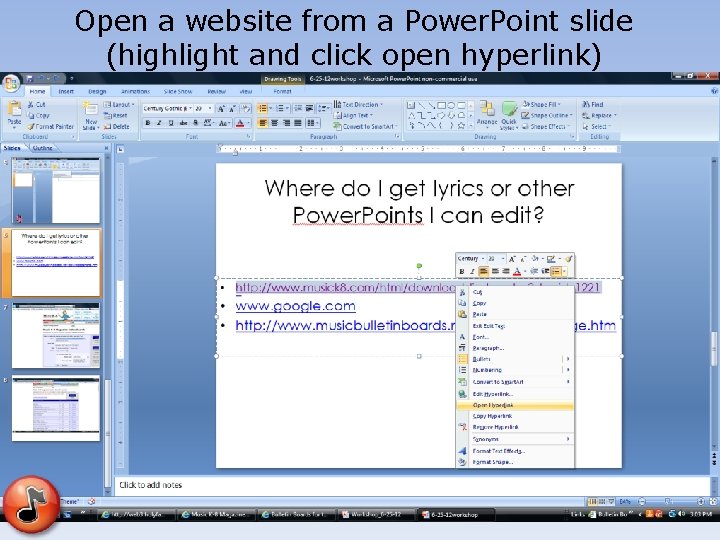Toggle Underline in the ribbon Font group

coord(171,123)
